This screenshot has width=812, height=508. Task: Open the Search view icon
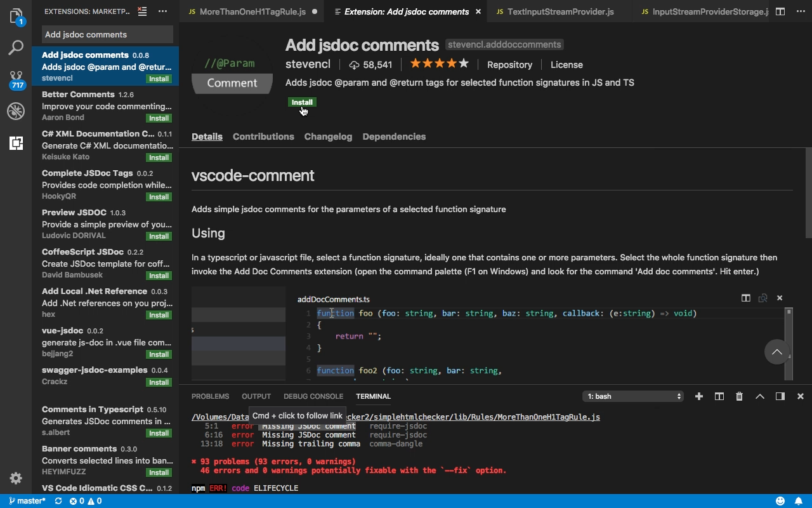16,48
